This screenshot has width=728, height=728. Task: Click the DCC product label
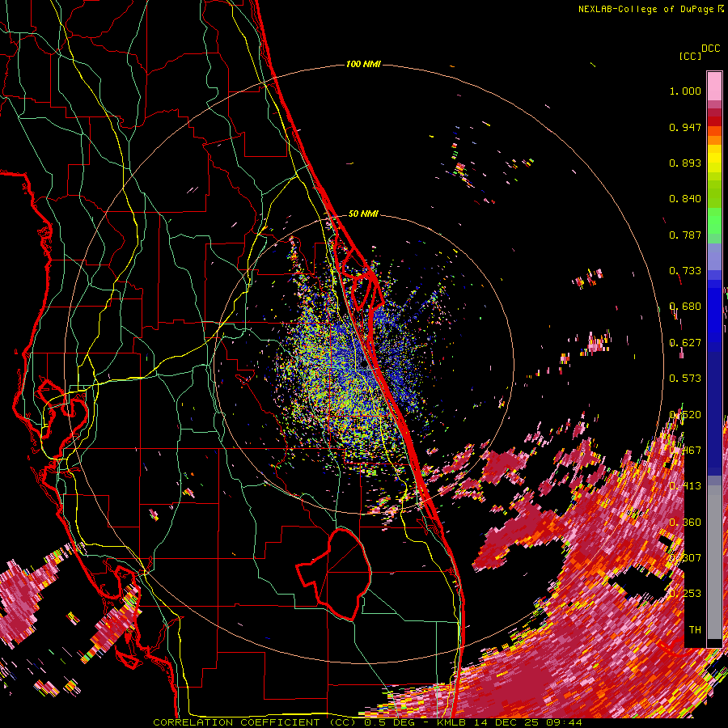point(710,49)
